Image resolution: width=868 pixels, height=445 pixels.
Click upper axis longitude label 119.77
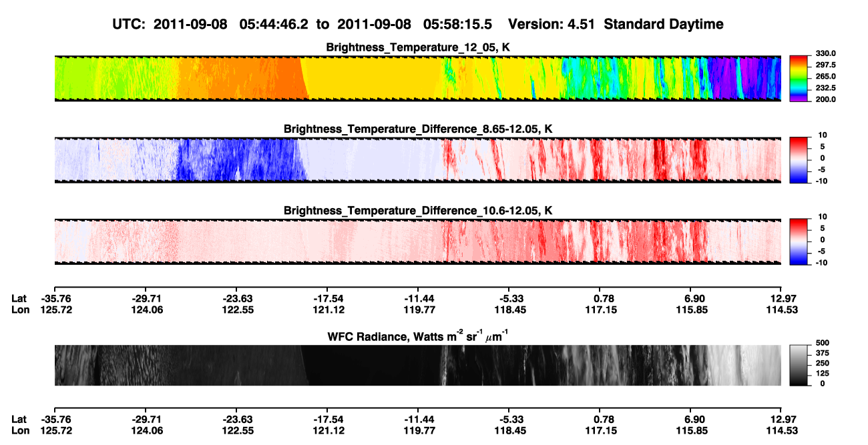click(x=418, y=310)
